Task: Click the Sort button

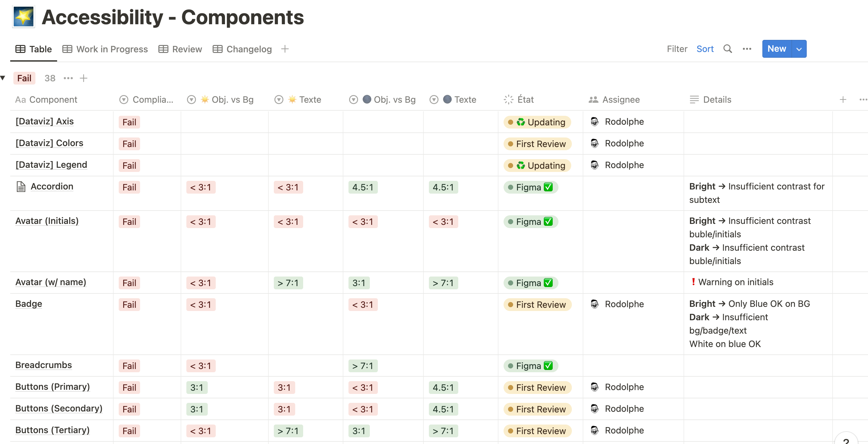Action: 705,49
